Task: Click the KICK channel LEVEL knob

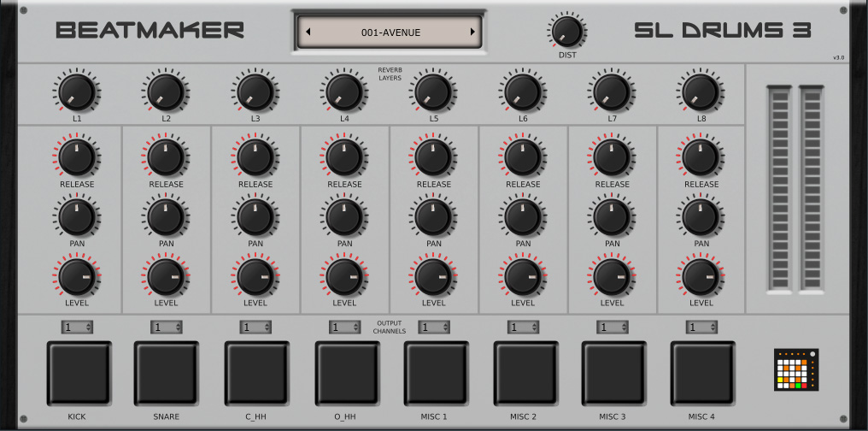Action: [77, 276]
